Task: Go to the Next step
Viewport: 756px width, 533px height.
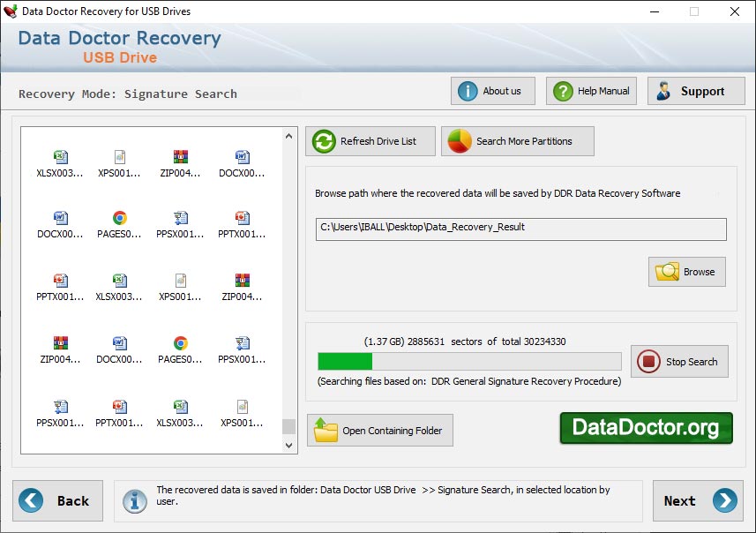Action: 697,500
